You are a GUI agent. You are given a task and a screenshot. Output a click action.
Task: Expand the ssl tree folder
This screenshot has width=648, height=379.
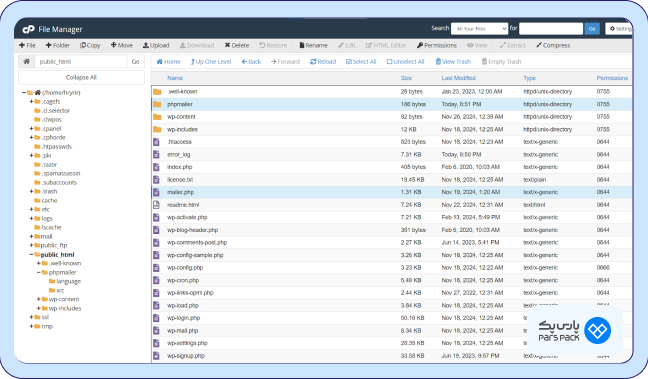[x=31, y=317]
